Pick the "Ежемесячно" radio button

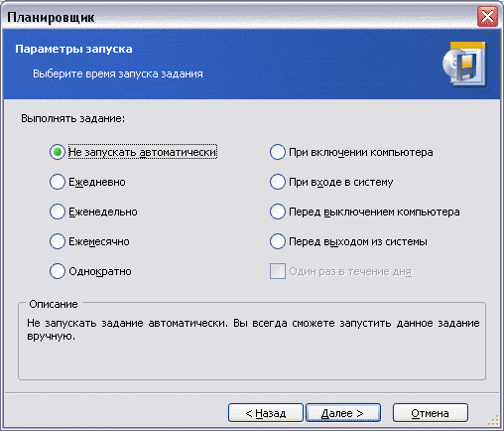58,241
